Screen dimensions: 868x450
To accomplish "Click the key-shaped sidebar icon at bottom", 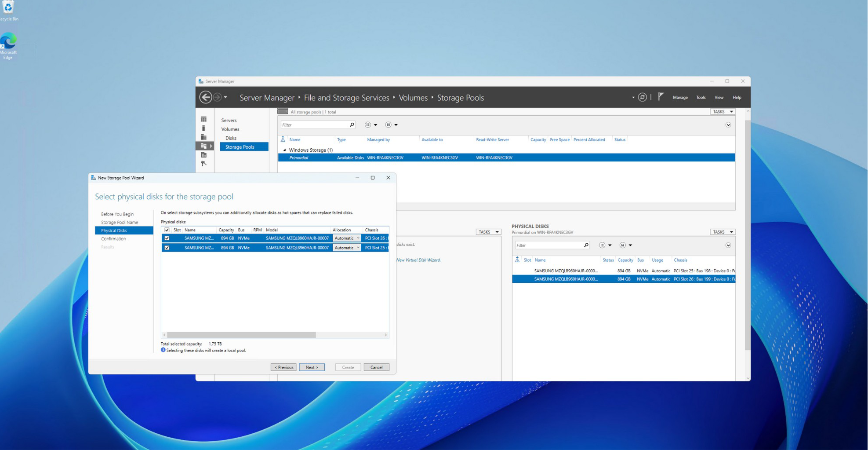I will click(x=203, y=164).
